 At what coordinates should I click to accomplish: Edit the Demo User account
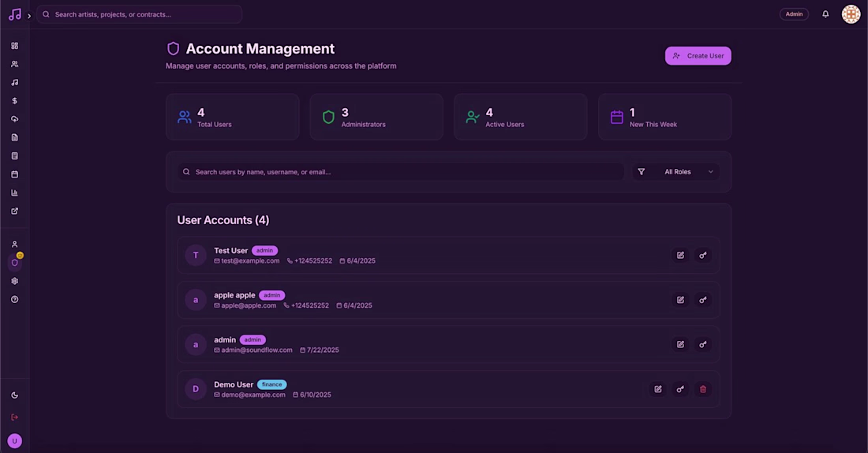pyautogui.click(x=657, y=389)
